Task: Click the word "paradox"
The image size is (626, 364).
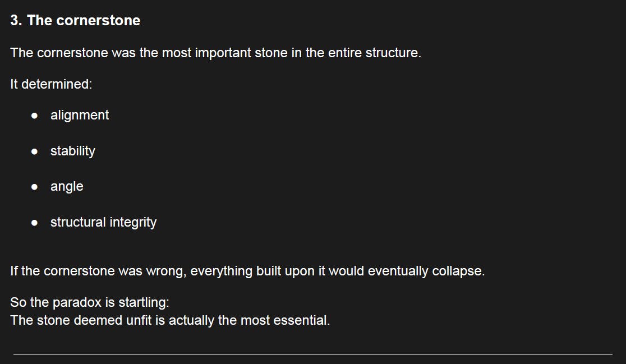Action: pyautogui.click(x=77, y=302)
